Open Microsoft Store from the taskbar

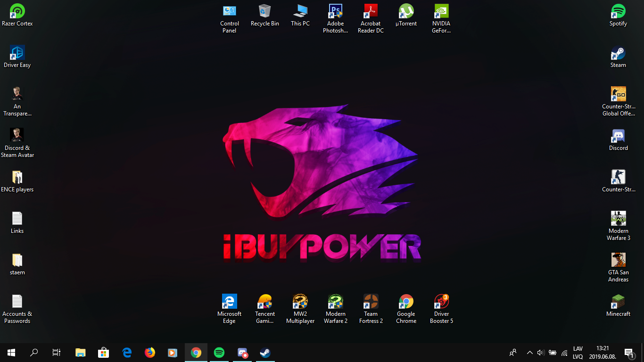tap(104, 353)
